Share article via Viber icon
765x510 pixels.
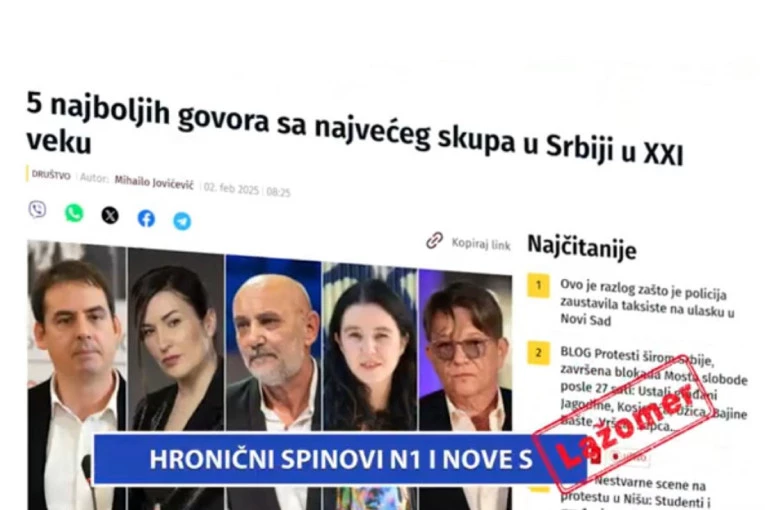(x=38, y=210)
